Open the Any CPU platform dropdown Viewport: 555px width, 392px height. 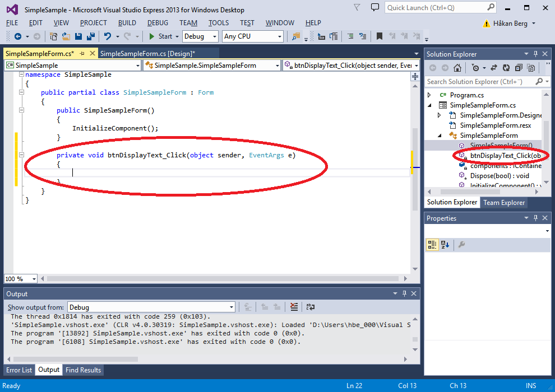coord(253,36)
